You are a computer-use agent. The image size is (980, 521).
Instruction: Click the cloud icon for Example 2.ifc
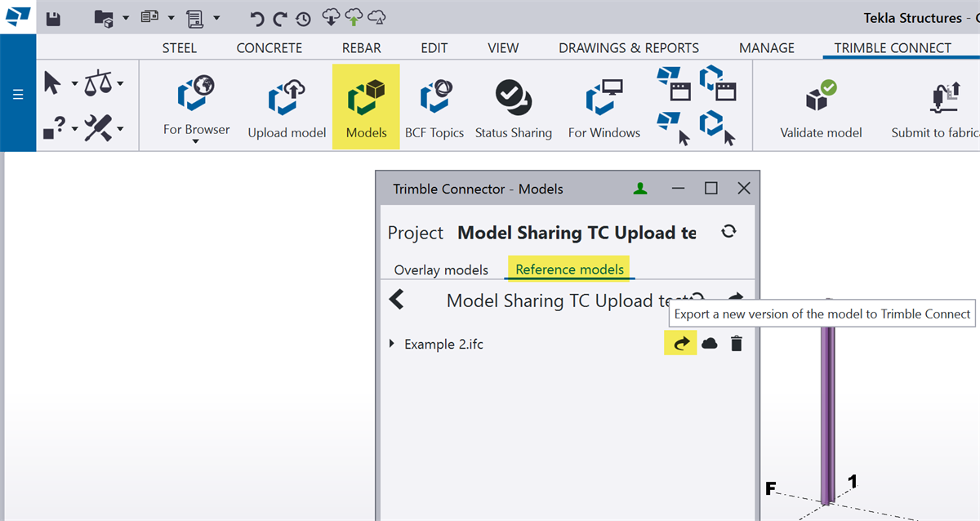point(710,344)
